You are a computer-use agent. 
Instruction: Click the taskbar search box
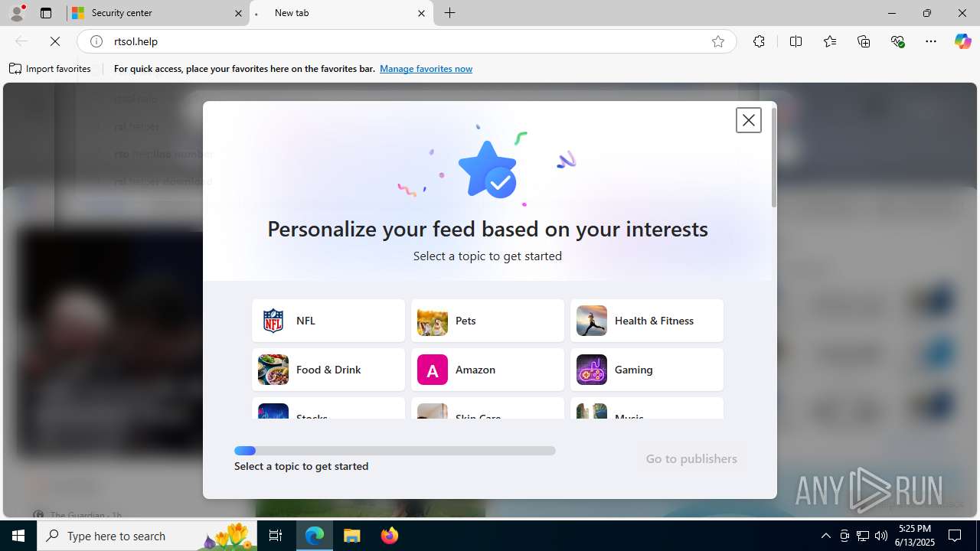(147, 536)
